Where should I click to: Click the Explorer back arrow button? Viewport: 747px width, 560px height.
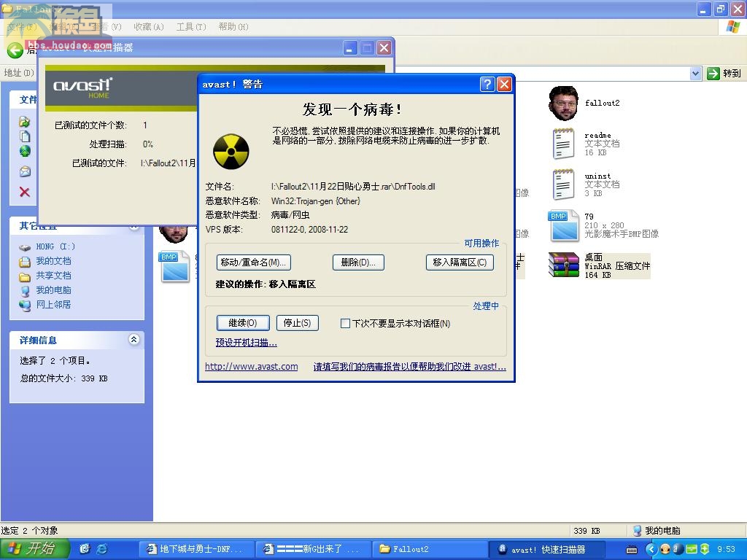tap(15, 50)
